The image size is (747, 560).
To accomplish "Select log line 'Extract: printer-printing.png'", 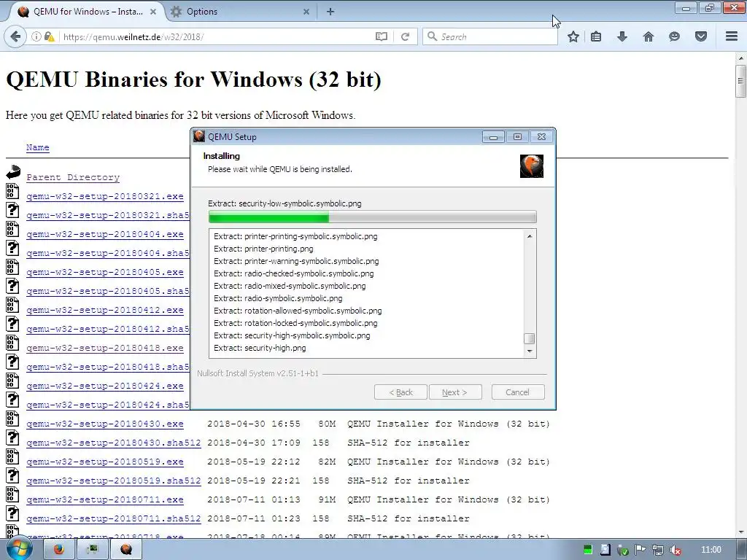I will tap(263, 249).
